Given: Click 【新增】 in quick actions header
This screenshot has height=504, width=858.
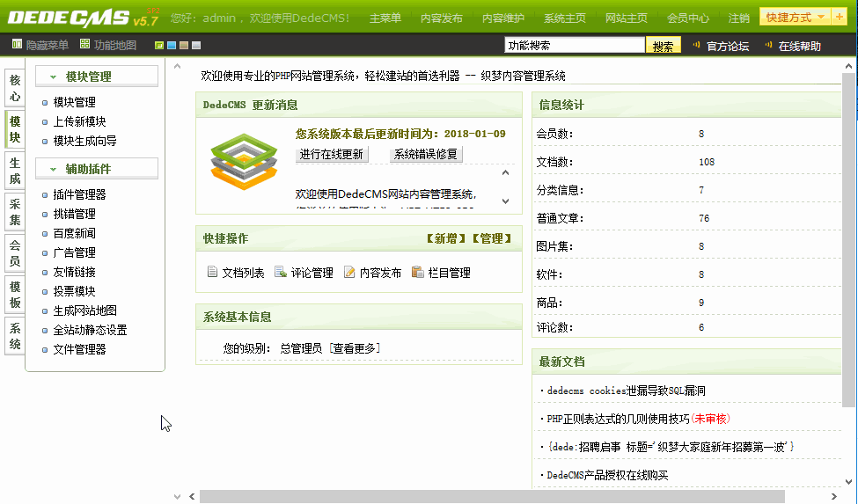Looking at the screenshot, I should 446,238.
